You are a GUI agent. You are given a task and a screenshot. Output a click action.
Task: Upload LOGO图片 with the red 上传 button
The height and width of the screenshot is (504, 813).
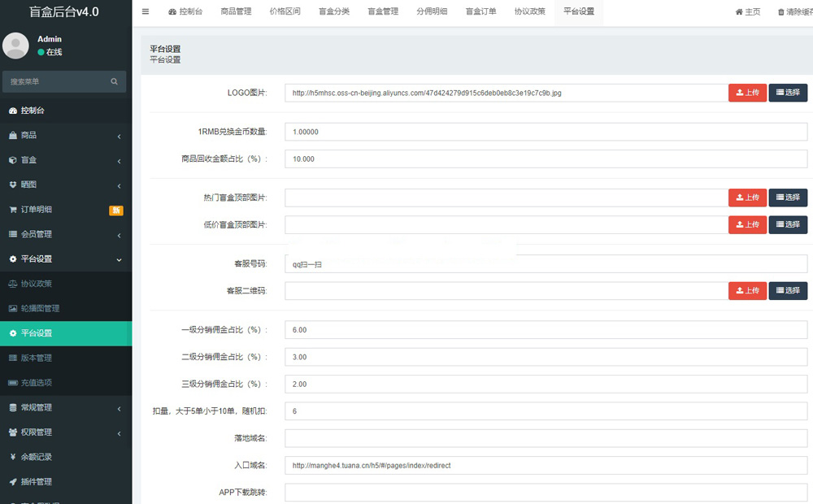click(x=747, y=93)
